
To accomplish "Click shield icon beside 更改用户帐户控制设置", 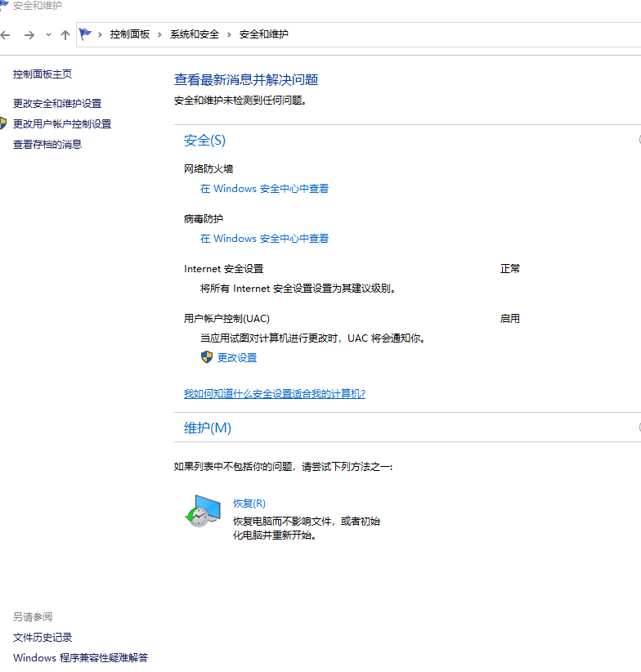I will coord(3,123).
